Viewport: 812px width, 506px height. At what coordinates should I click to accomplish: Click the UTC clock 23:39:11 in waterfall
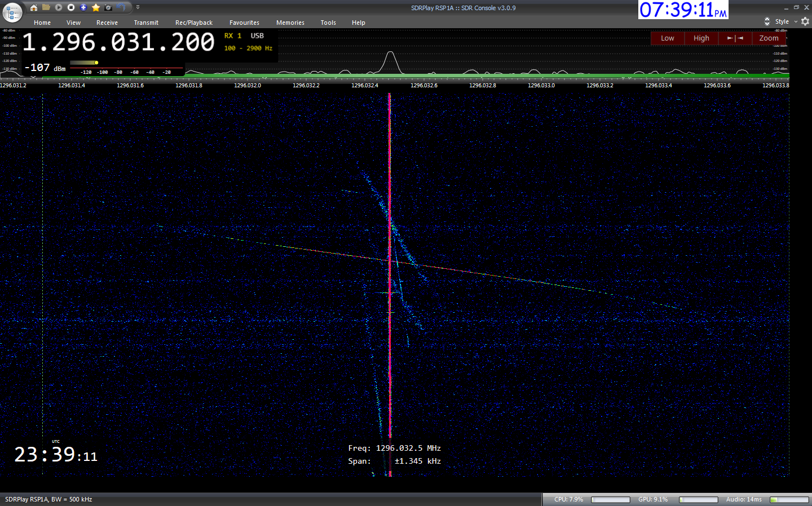pyautogui.click(x=56, y=454)
